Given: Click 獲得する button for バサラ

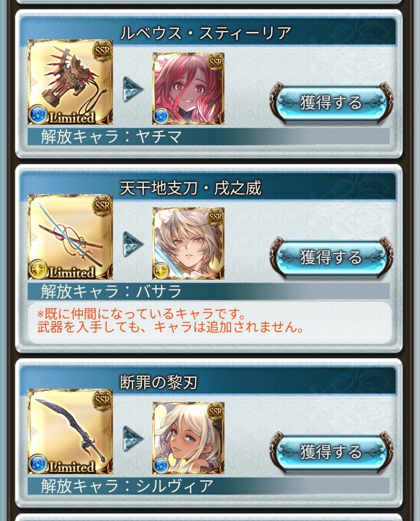Looking at the screenshot, I should (331, 257).
